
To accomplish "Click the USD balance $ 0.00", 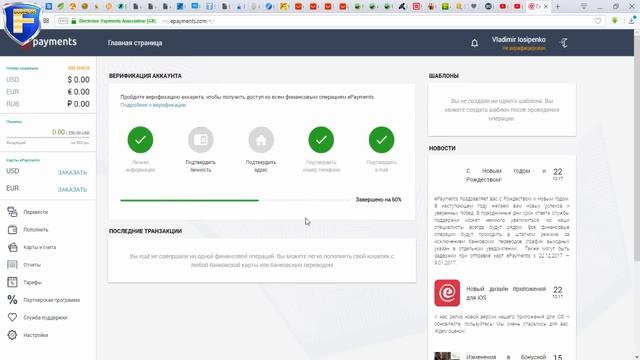I will (78, 80).
